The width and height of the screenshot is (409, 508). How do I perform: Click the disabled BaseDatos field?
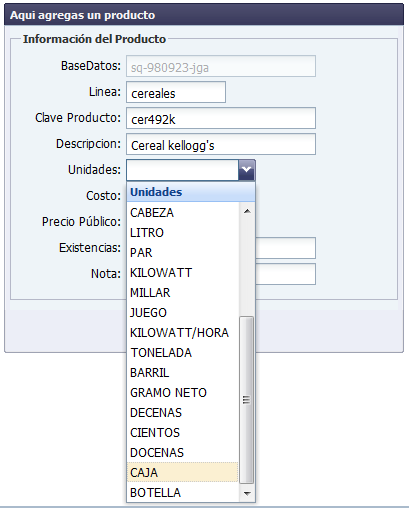[x=221, y=66]
